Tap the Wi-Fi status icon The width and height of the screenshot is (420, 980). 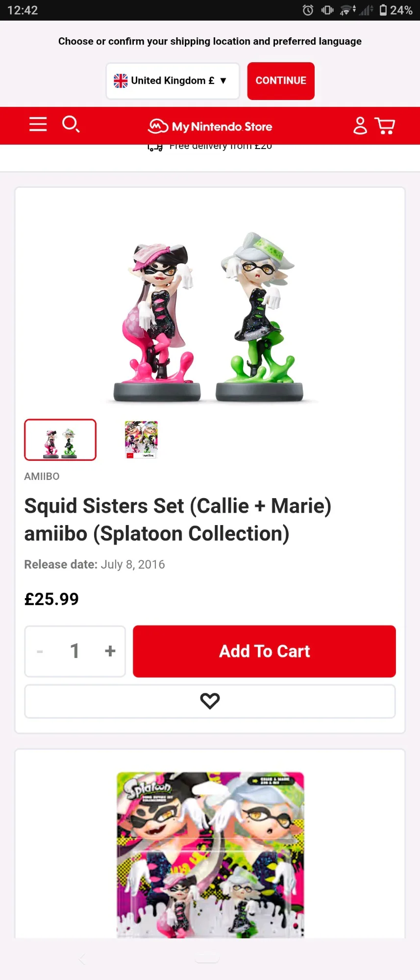pos(347,10)
